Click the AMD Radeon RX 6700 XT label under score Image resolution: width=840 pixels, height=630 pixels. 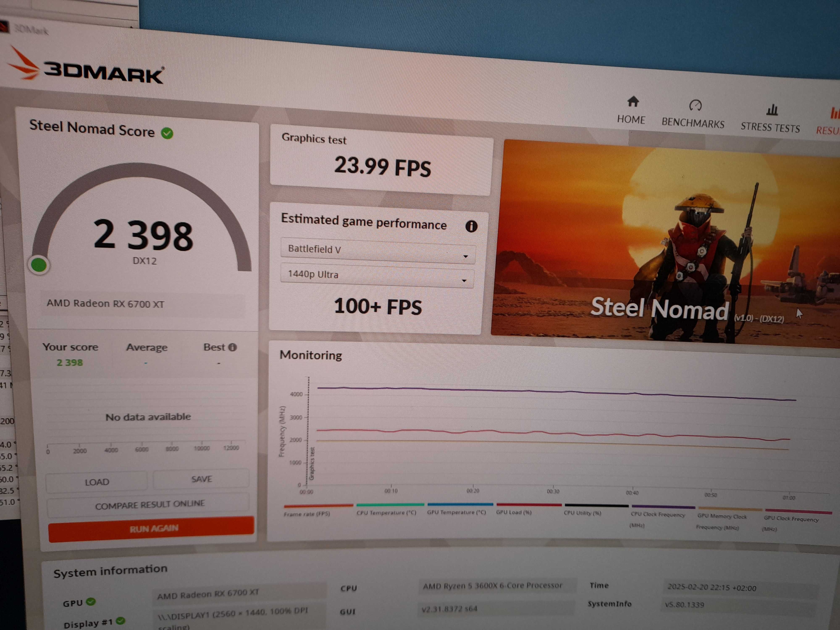point(106,304)
